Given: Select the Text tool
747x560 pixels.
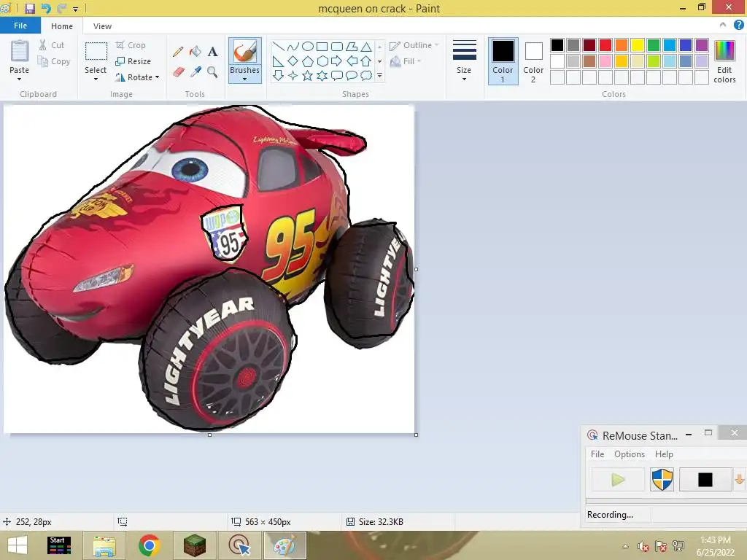Looking at the screenshot, I should pos(212,52).
